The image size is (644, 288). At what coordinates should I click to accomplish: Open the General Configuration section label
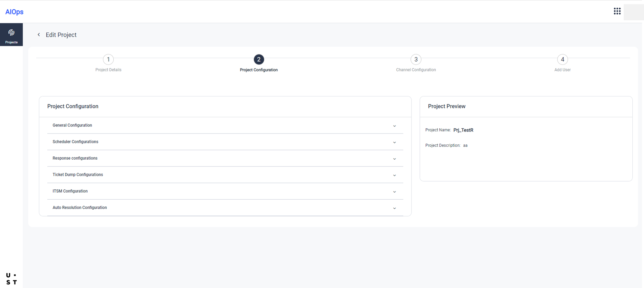click(x=72, y=125)
